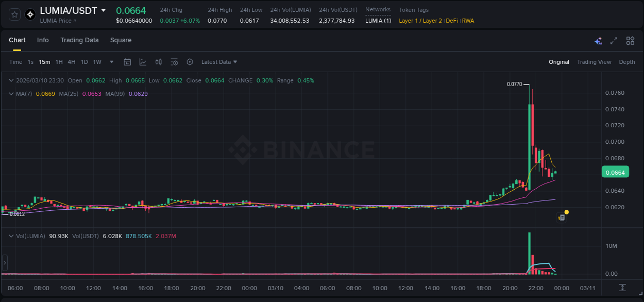Select the 1D timeframe

click(84, 62)
